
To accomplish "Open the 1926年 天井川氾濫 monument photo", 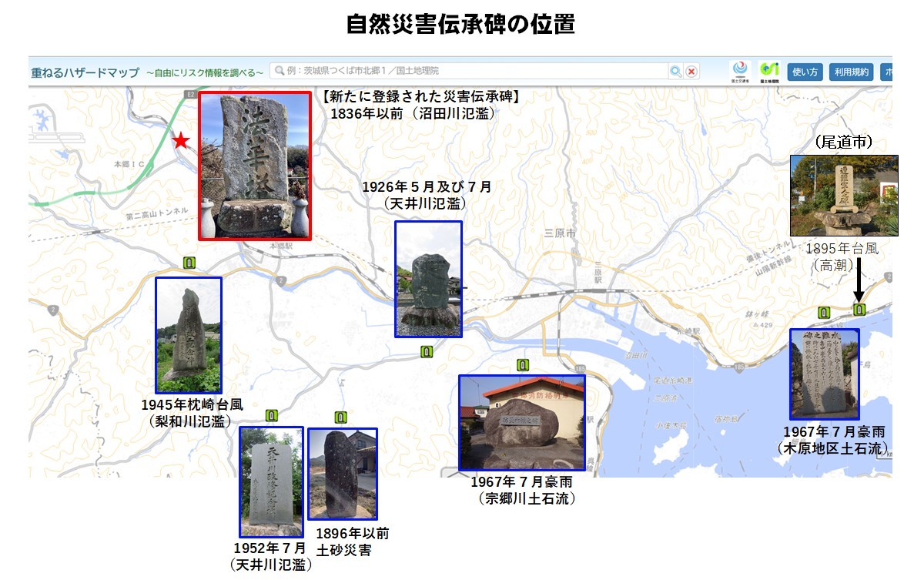I will coord(429,280).
